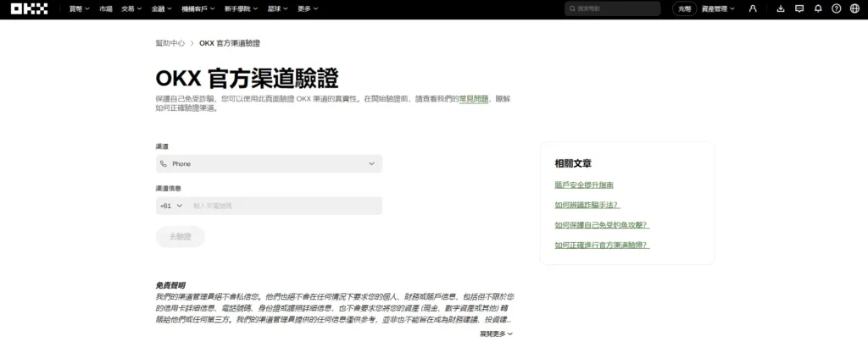Expand the 交易 menu
The image size is (868, 364).
(x=131, y=8)
